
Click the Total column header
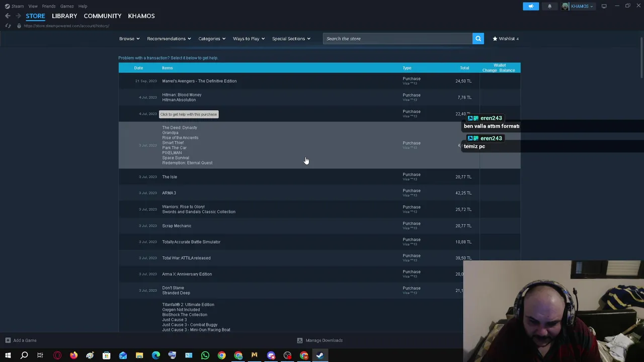pyautogui.click(x=464, y=68)
